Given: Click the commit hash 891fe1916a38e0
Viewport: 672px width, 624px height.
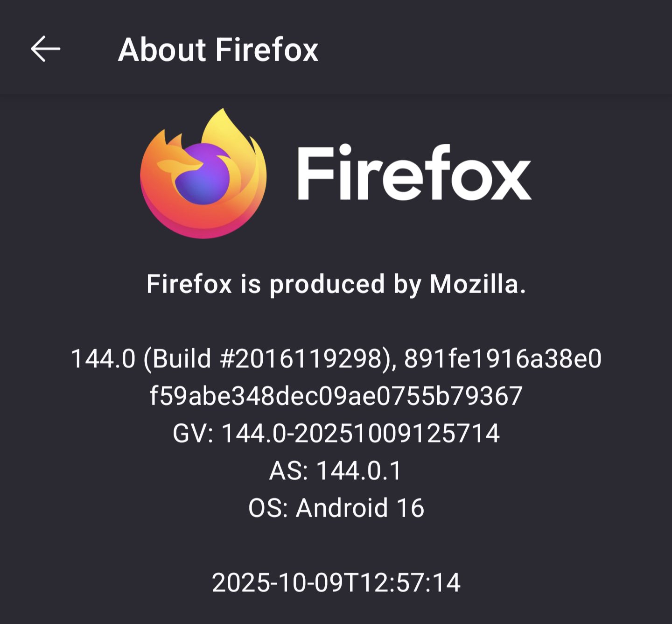Looking at the screenshot, I should point(503,359).
